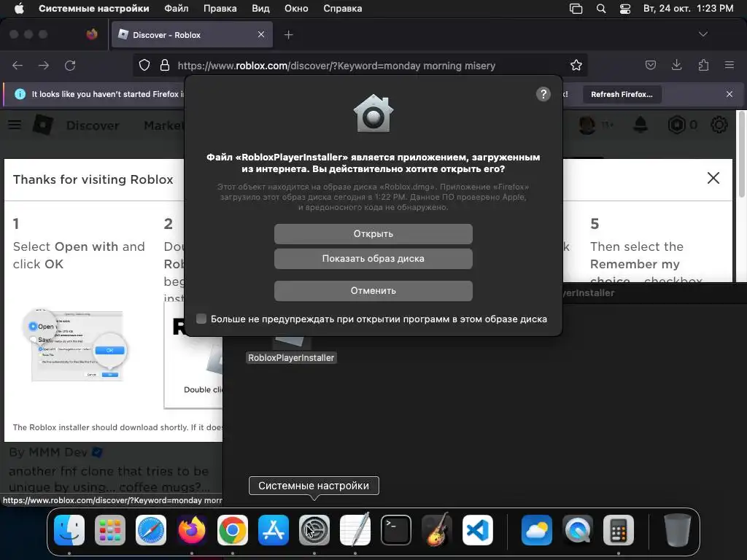Open Launchpad from the Dock
This screenshot has width=747, height=560.
[x=110, y=530]
